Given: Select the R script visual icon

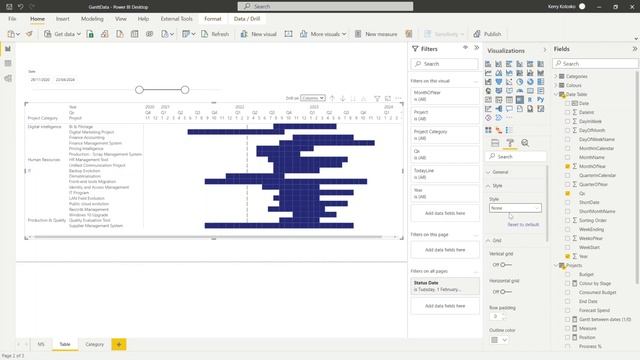Looking at the screenshot, I should point(530,100).
